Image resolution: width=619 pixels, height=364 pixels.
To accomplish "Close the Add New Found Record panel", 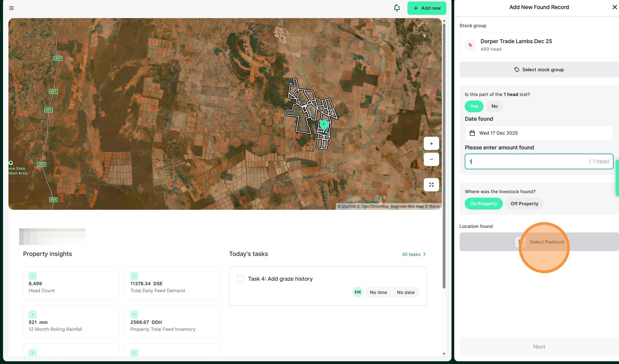I will [x=614, y=7].
